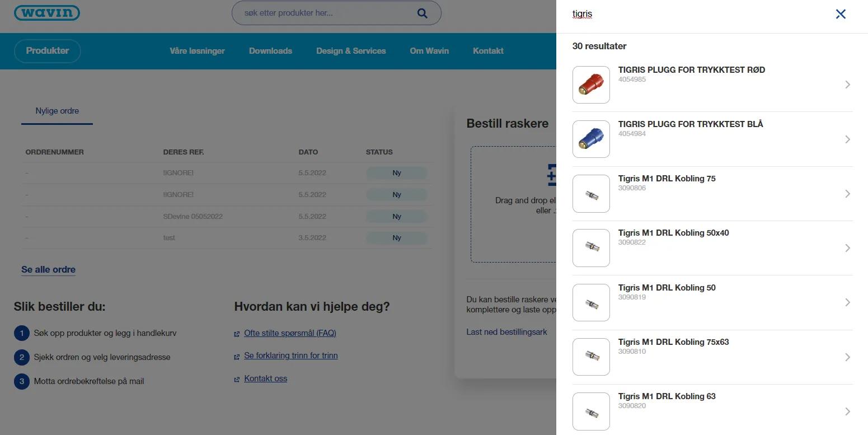Expand chevron for TIGRIS PLUGG FOR TRYKKTEST BLÅ

847,139
